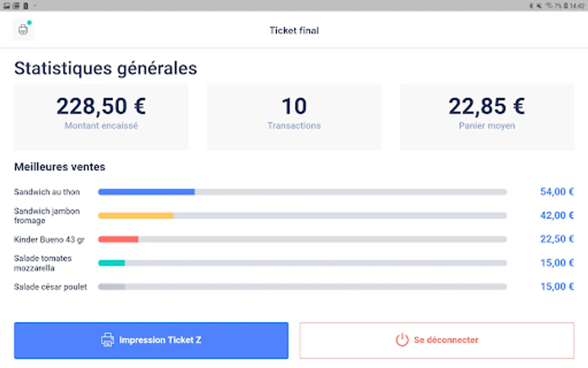
Task: Click the 54,00 € sales amount
Action: coord(557,192)
